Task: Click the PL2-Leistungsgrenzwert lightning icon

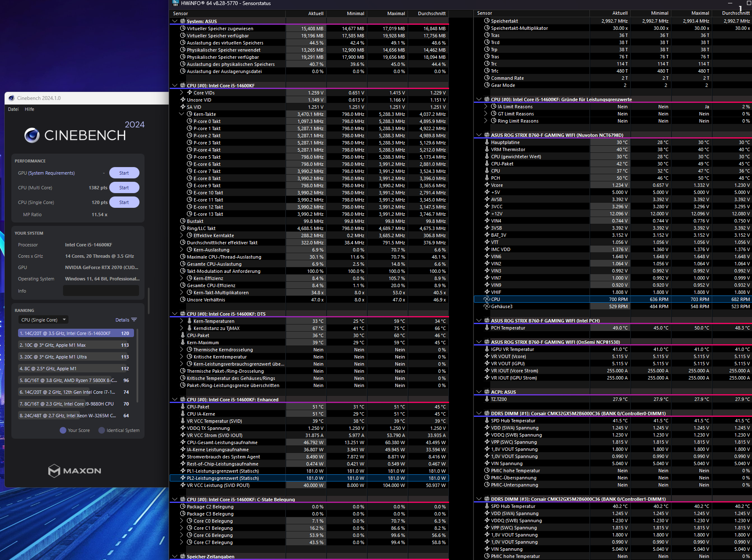Action: (183, 478)
